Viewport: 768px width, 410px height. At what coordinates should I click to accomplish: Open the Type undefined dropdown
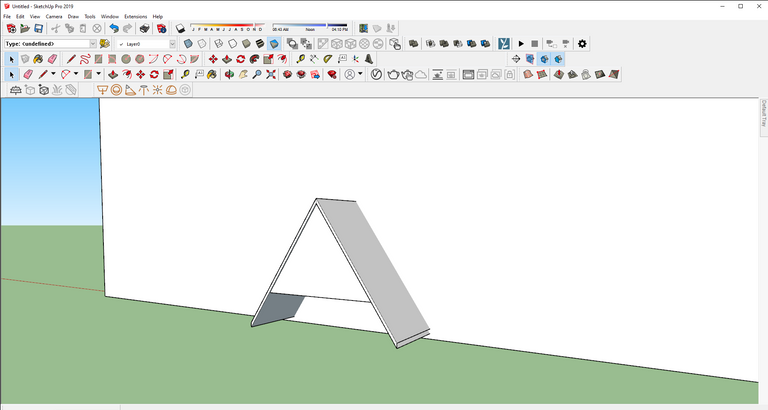pyautogui.click(x=50, y=44)
